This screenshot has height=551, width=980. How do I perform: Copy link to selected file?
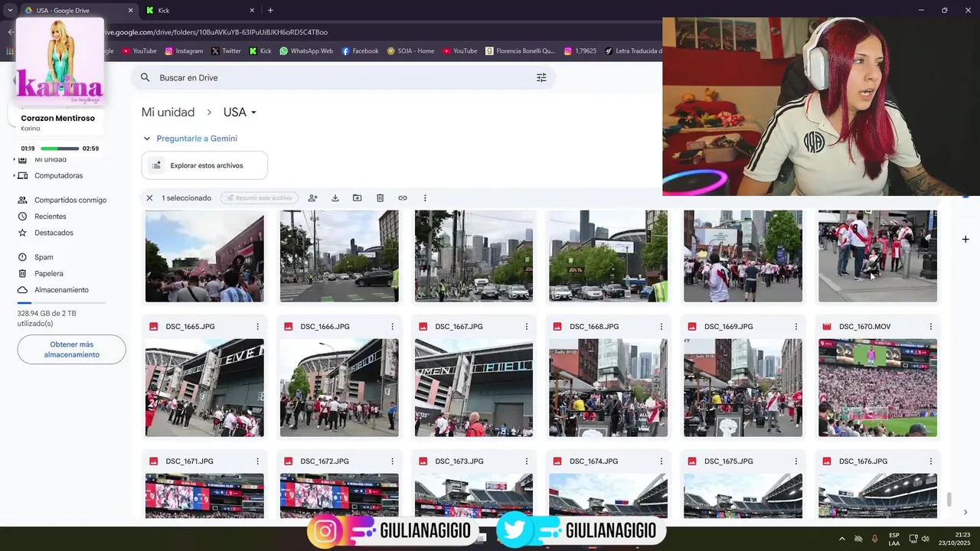[403, 197]
